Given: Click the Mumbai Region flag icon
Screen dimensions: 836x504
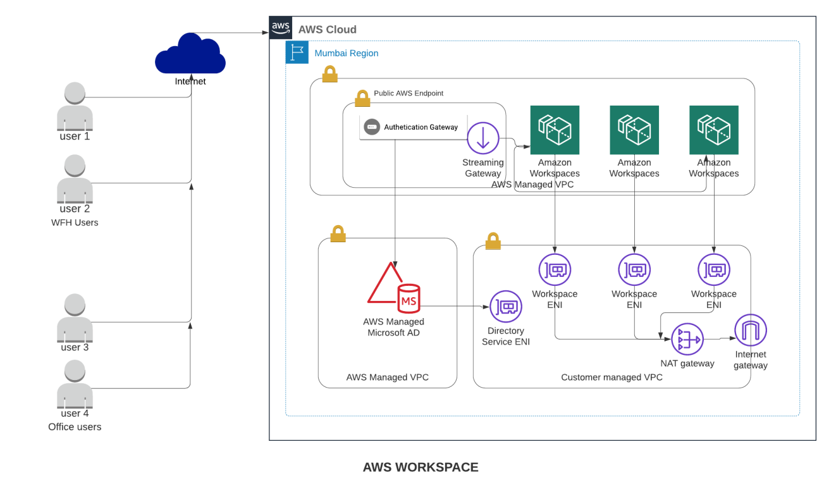Looking at the screenshot, I should tap(297, 52).
